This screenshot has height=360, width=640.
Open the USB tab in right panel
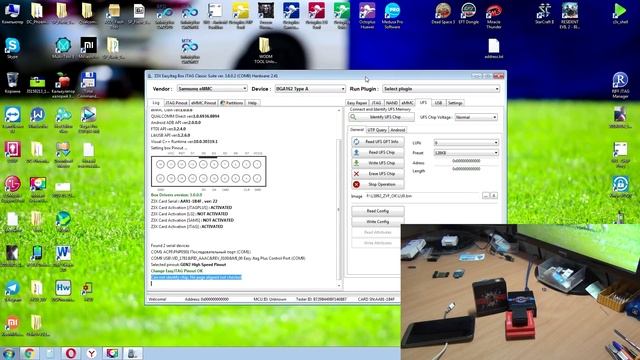click(438, 103)
